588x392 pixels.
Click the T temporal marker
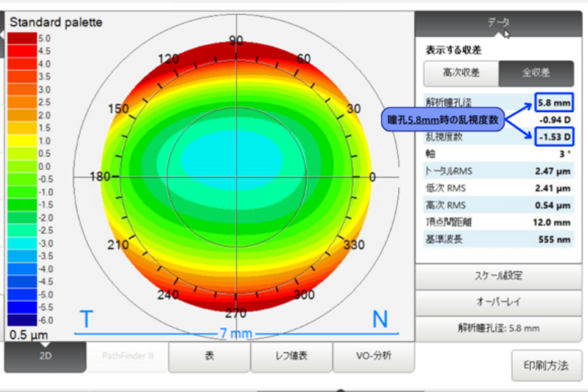86,319
